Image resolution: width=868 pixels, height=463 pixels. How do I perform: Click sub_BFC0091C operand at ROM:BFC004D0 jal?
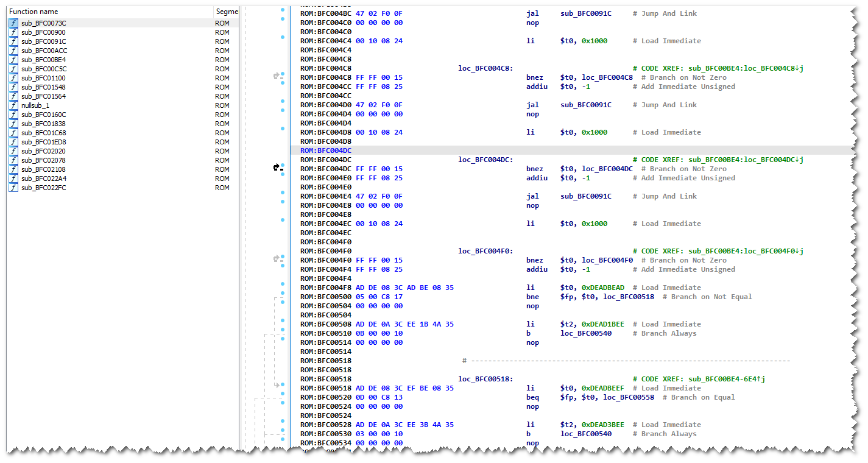[x=586, y=105]
